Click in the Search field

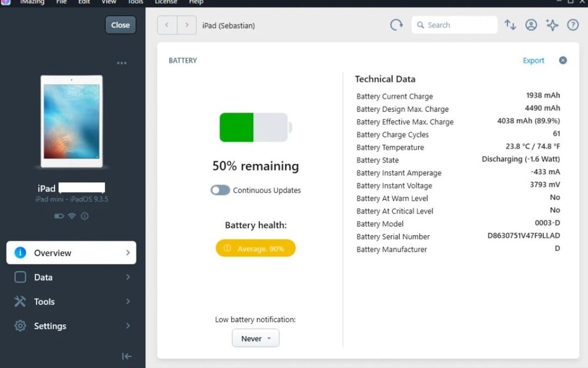(455, 25)
